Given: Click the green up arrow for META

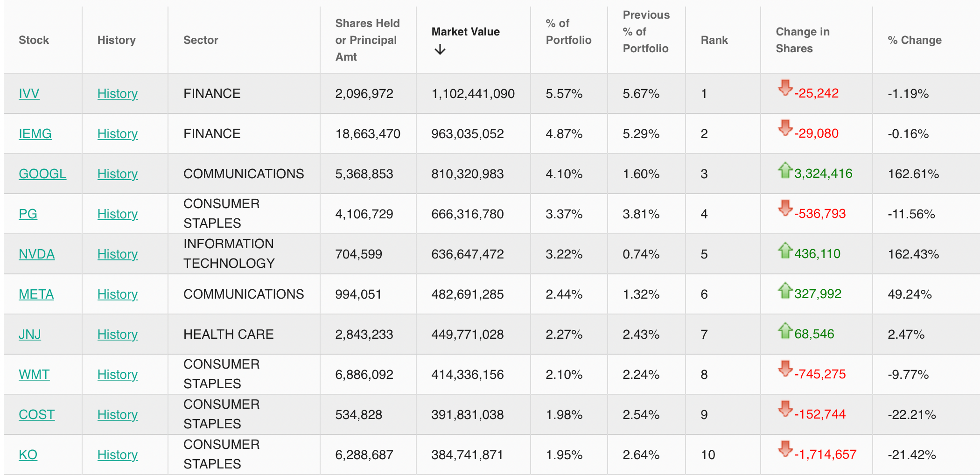Looking at the screenshot, I should [785, 290].
